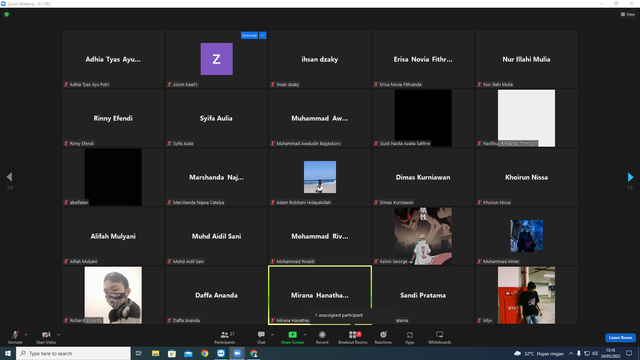Click the 1 unassigned participant tooltip
This screenshot has height=360, width=640.
pos(352,315)
